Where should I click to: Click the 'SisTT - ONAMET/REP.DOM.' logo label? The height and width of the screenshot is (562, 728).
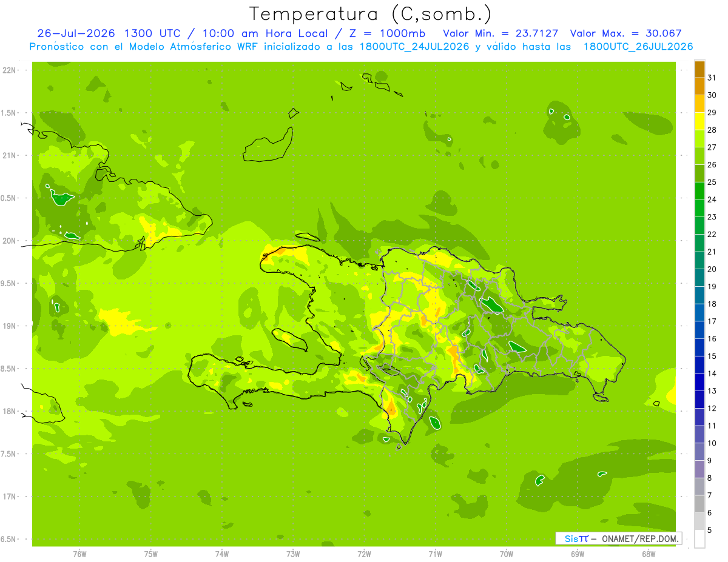tap(619, 538)
